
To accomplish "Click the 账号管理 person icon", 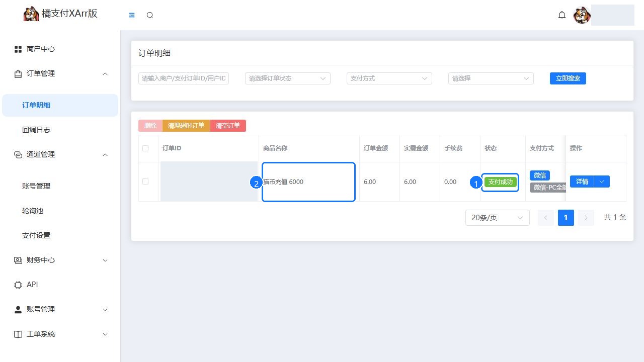I will [18, 309].
